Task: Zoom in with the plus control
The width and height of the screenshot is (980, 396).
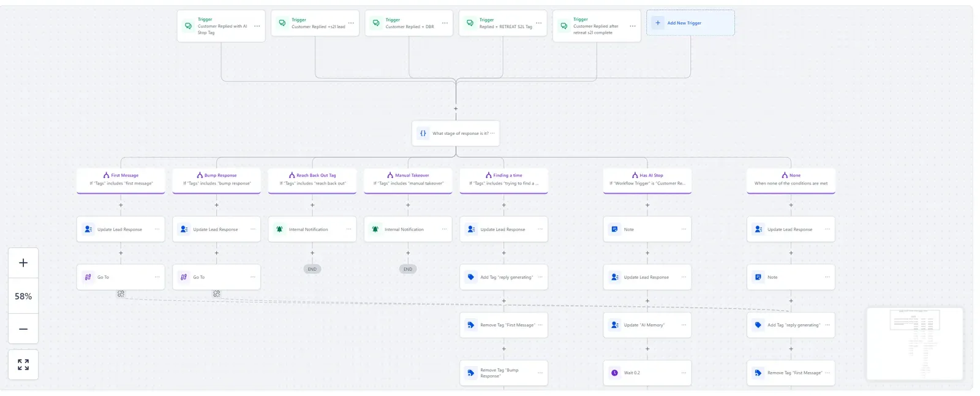Action: coord(23,263)
